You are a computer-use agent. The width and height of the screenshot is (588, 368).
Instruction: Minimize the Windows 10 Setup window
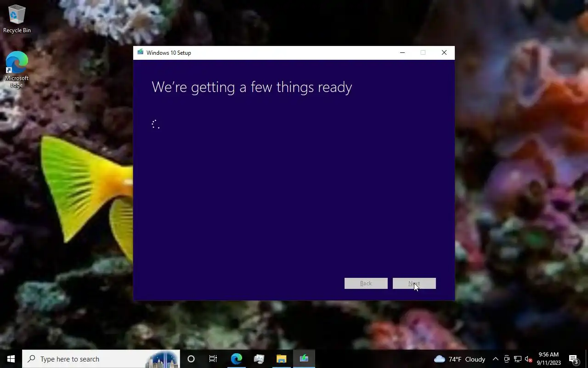[402, 52]
